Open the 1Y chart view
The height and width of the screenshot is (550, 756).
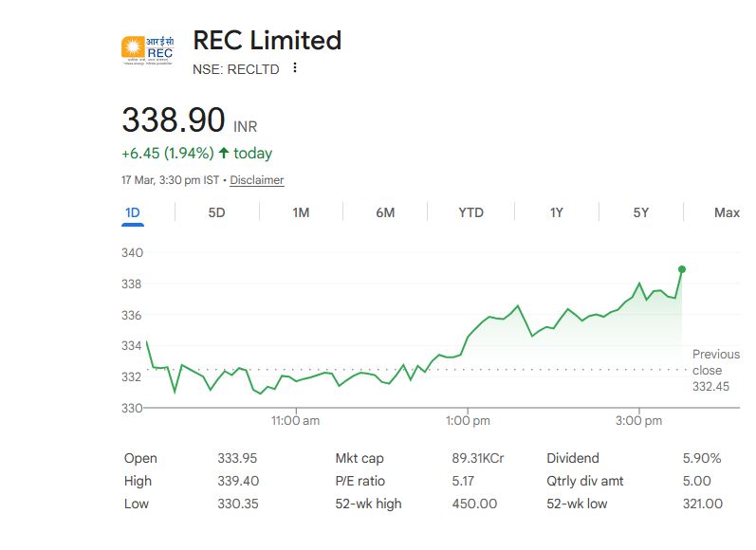[557, 212]
